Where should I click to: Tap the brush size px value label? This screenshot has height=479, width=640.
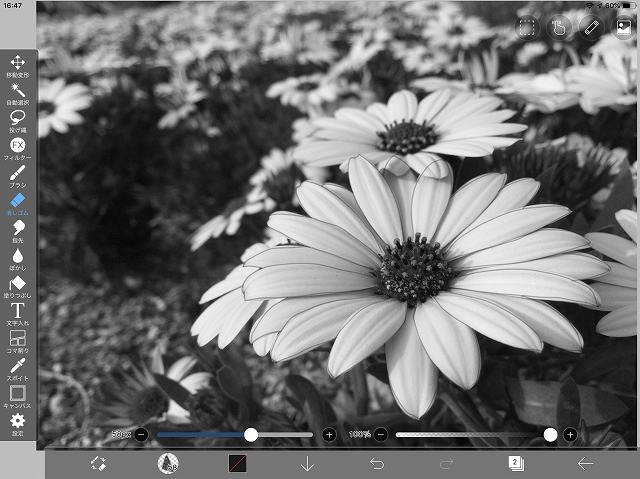[x=122, y=435]
